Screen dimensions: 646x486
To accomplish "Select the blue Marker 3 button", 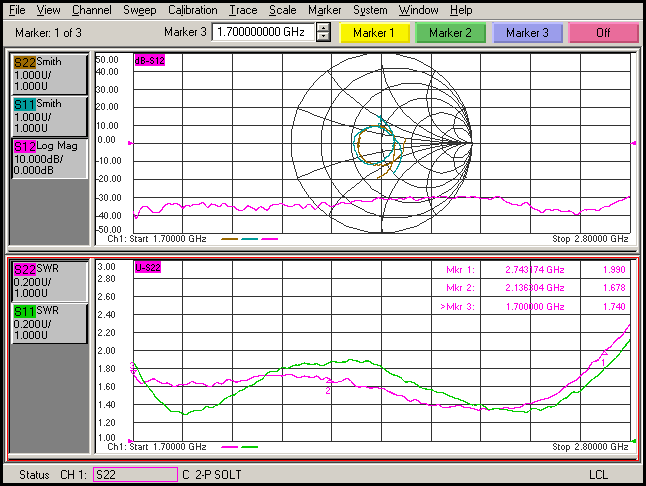I will coord(526,32).
